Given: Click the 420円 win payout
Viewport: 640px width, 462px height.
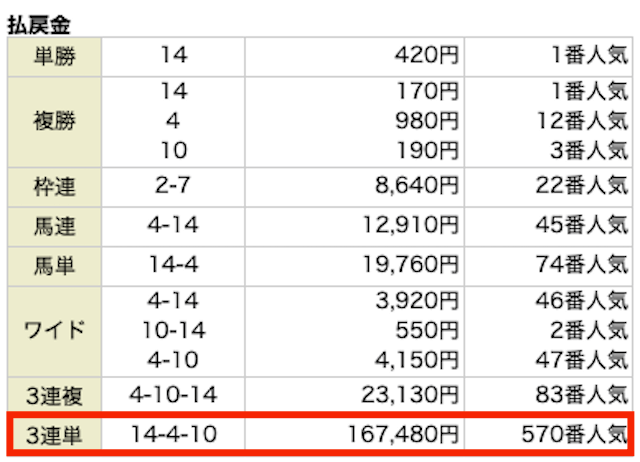Looking at the screenshot, I should pyautogui.click(x=427, y=55).
